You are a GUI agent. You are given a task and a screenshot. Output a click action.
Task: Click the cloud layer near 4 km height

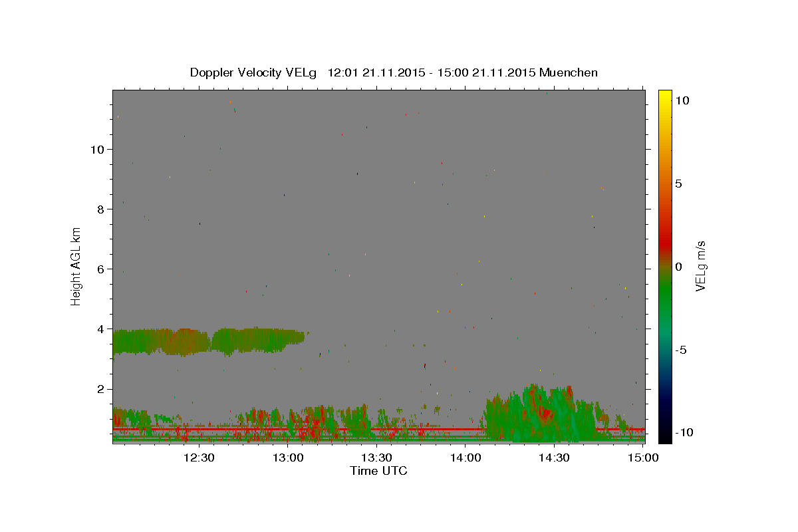click(x=207, y=342)
